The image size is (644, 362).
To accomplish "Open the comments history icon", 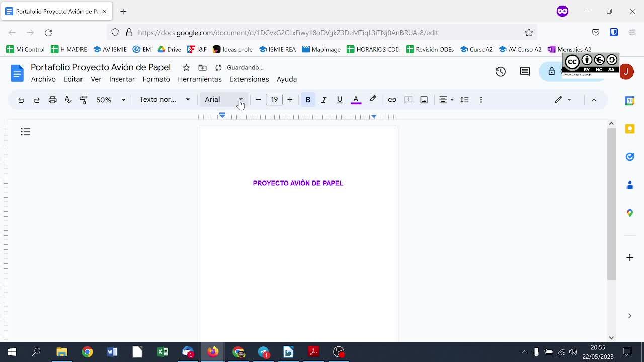I will click(x=525, y=72).
